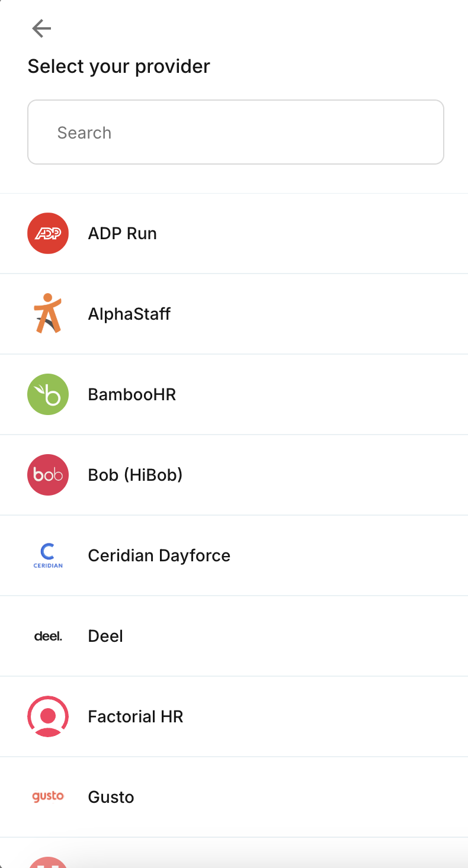The image size is (468, 868).
Task: Select the BambooHR provider label
Action: 132,394
